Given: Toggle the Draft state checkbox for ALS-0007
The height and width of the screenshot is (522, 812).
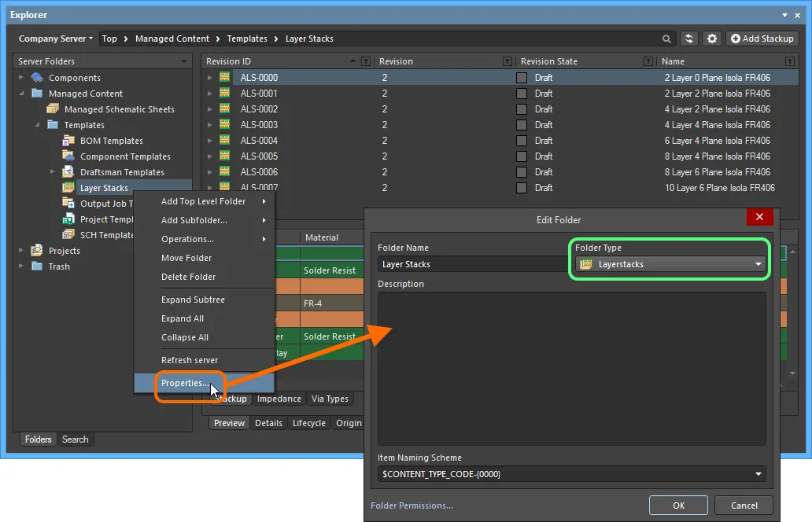Looking at the screenshot, I should pyautogui.click(x=522, y=187).
